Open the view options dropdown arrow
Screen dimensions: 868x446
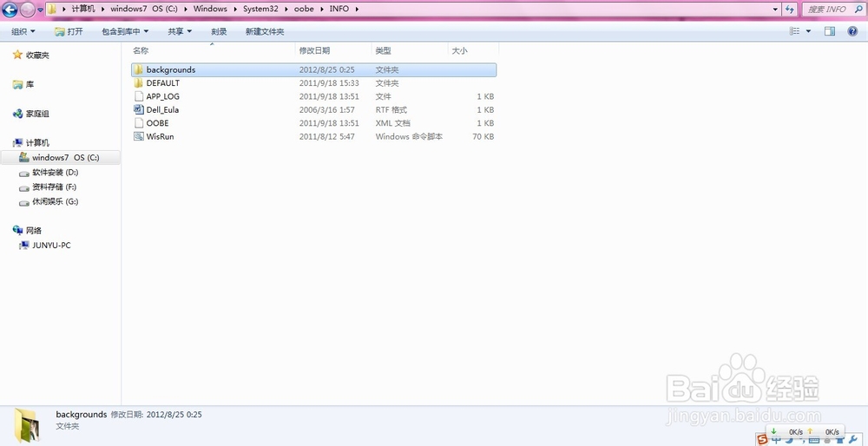pyautogui.click(x=808, y=31)
